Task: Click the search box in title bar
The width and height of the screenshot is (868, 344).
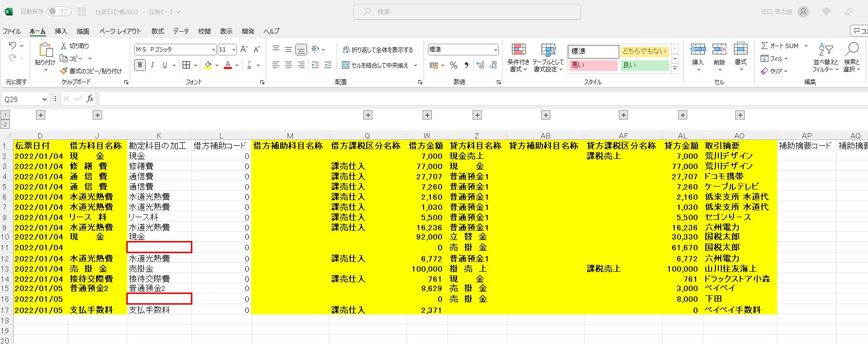Action: point(467,12)
